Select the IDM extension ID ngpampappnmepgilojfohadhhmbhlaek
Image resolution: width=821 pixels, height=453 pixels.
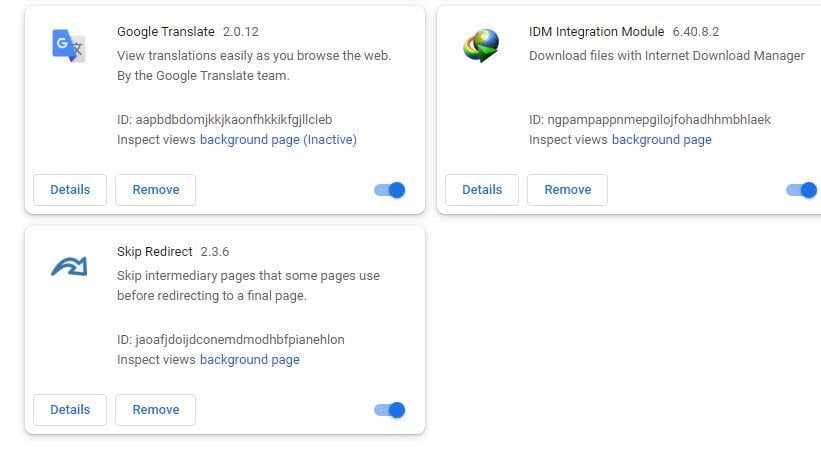659,119
